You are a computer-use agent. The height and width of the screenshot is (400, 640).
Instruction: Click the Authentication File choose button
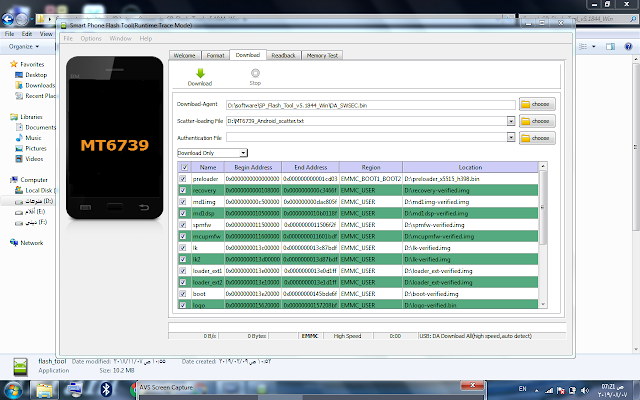click(x=537, y=138)
